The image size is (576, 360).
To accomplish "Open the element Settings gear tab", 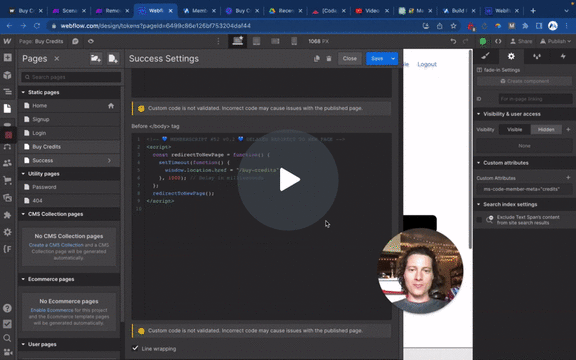I will click(x=511, y=56).
